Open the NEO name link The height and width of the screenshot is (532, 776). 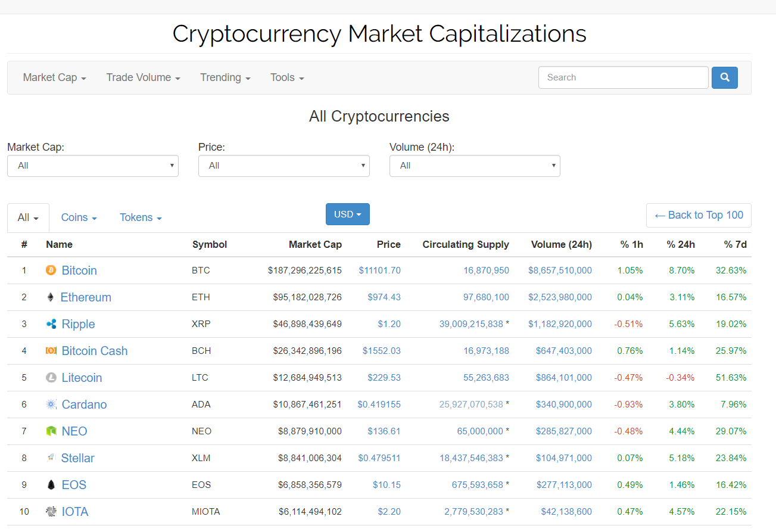(74, 431)
